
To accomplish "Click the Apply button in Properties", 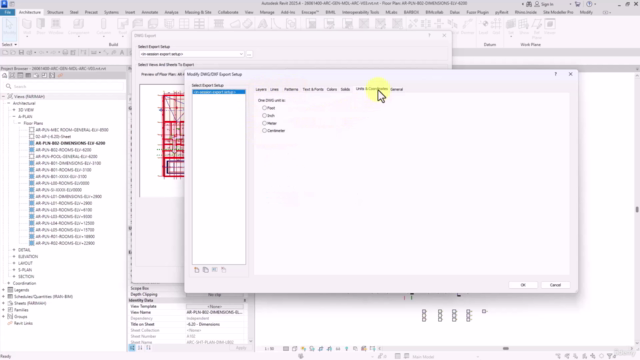I will click(241, 348).
